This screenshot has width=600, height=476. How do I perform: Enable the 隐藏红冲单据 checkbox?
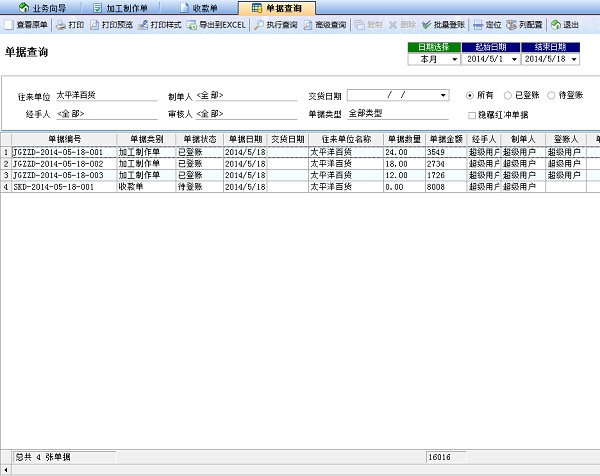[x=471, y=114]
